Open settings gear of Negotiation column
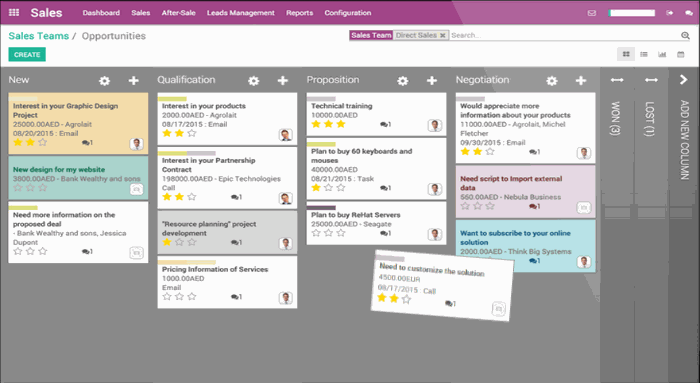Image resolution: width=700 pixels, height=383 pixels. pos(552,81)
